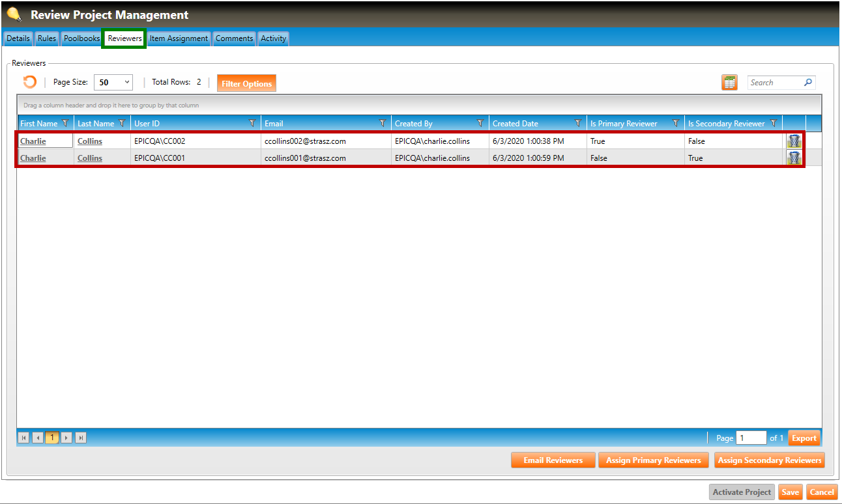This screenshot has width=842, height=504.
Task: Open the Poolbooks tab
Action: [81, 38]
